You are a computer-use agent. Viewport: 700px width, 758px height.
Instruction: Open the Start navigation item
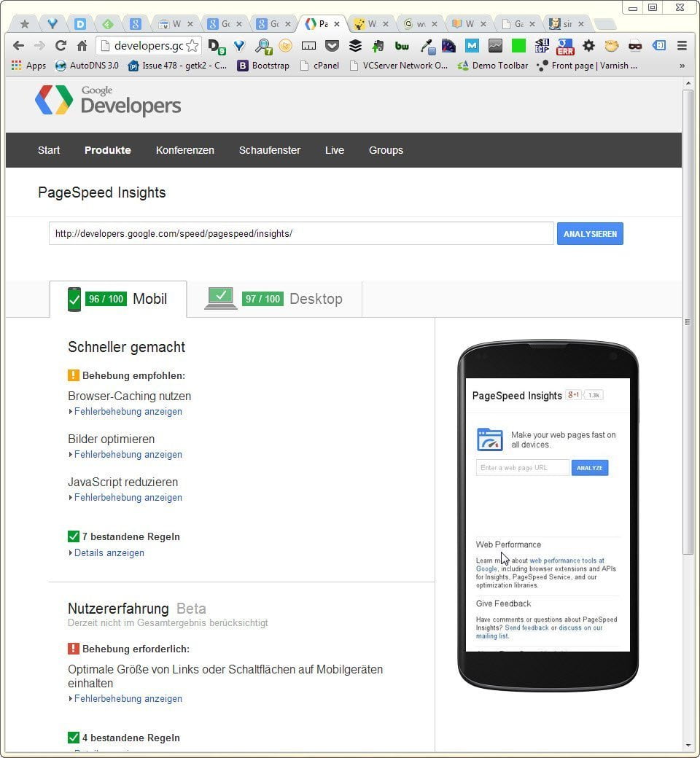pos(49,150)
